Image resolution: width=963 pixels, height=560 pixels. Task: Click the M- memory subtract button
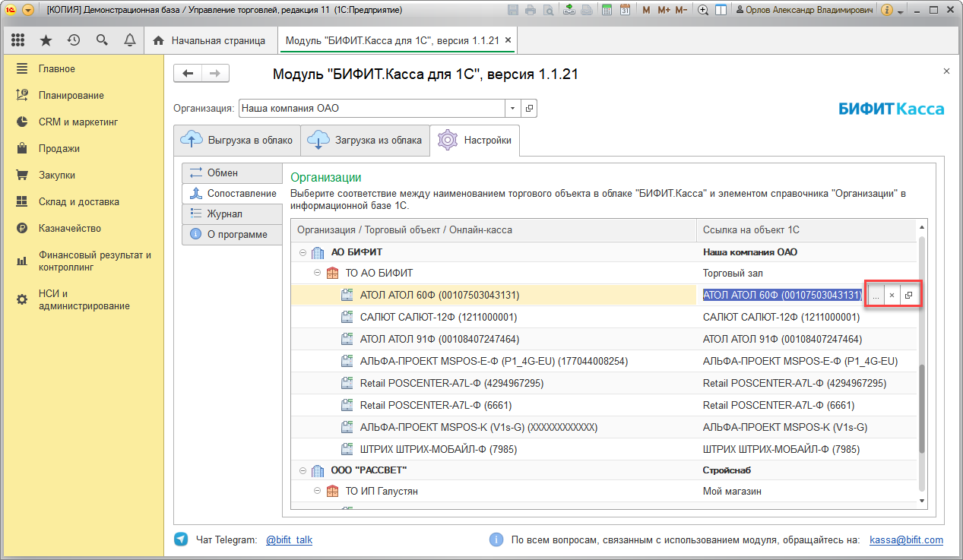pos(681,10)
